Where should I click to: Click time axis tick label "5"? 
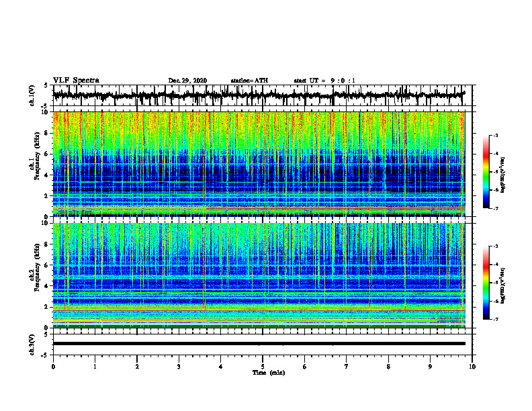[x=263, y=367]
